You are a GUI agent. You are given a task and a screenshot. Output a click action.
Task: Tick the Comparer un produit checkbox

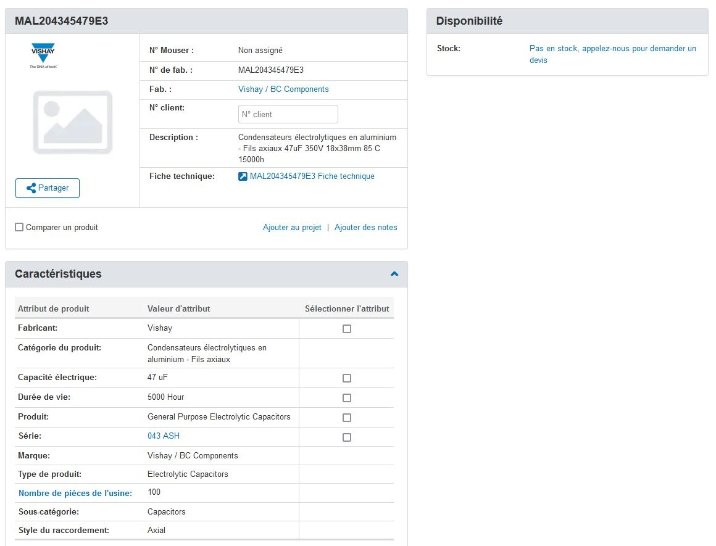point(19,227)
